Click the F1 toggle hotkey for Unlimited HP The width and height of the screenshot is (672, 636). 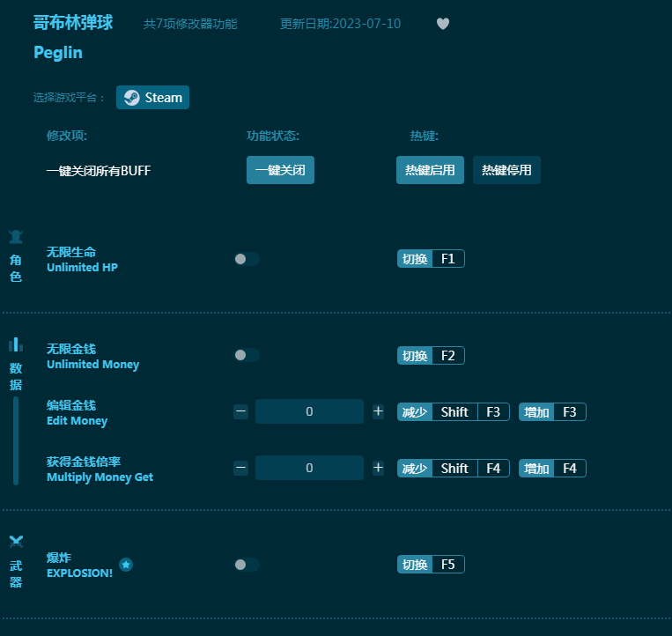(431, 259)
